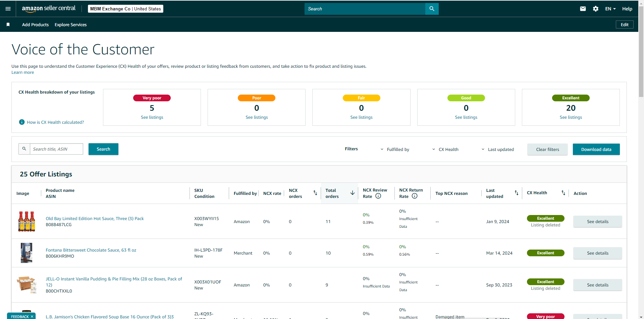The height and width of the screenshot is (319, 644).
Task: Sort by NCX orders column arrows
Action: pos(315,193)
